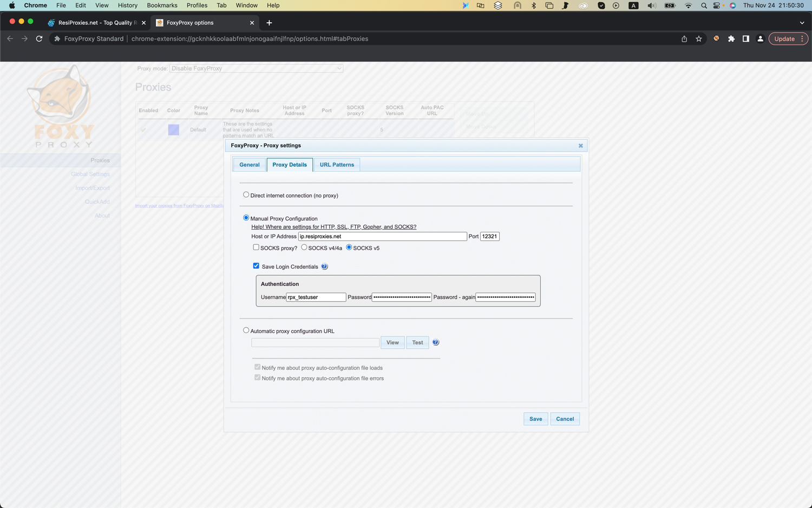
Task: Click the Chrome forward arrow
Action: (24, 38)
